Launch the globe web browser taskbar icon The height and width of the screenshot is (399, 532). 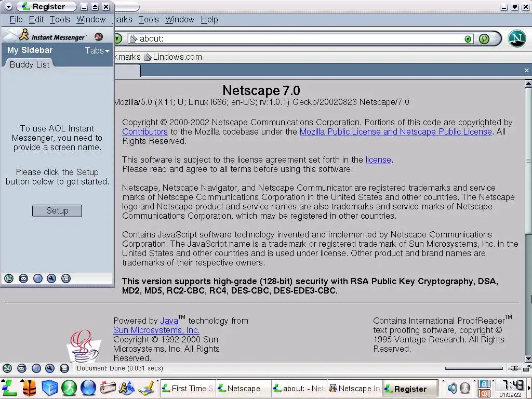(88, 388)
